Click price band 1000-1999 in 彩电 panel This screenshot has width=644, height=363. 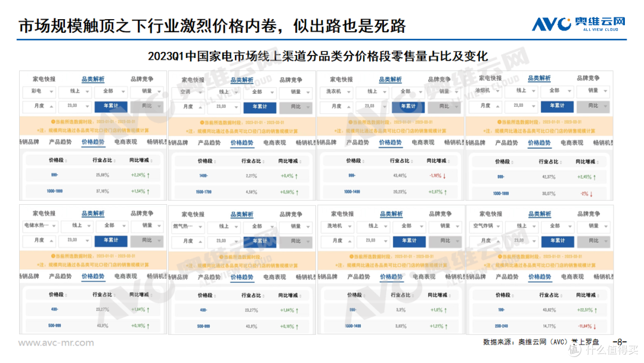click(x=55, y=191)
